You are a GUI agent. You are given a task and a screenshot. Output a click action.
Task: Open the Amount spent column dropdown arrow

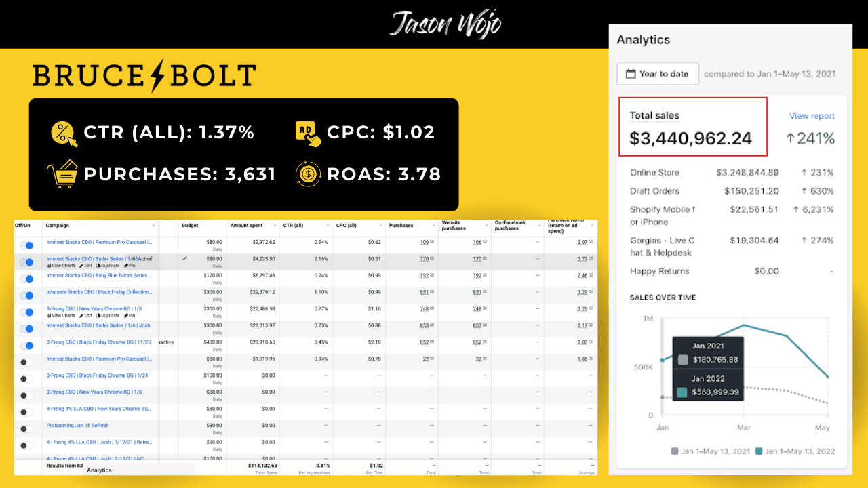pyautogui.click(x=275, y=226)
